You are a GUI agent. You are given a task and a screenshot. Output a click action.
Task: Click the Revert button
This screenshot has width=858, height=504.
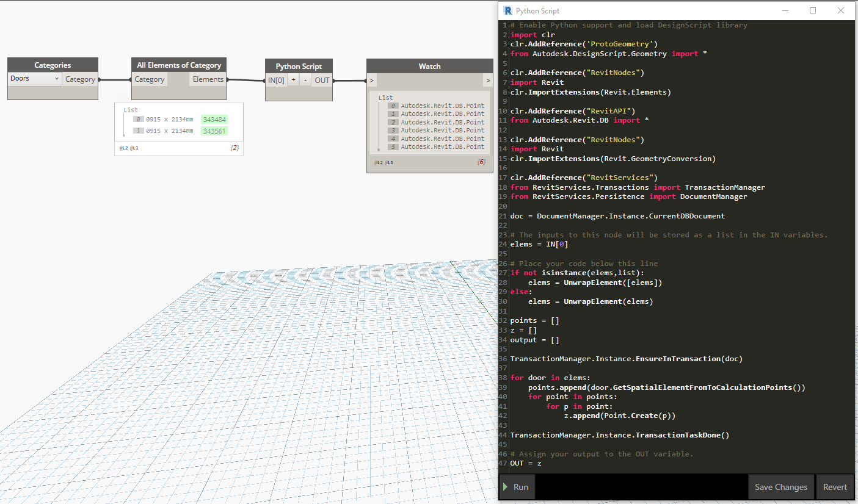point(834,487)
